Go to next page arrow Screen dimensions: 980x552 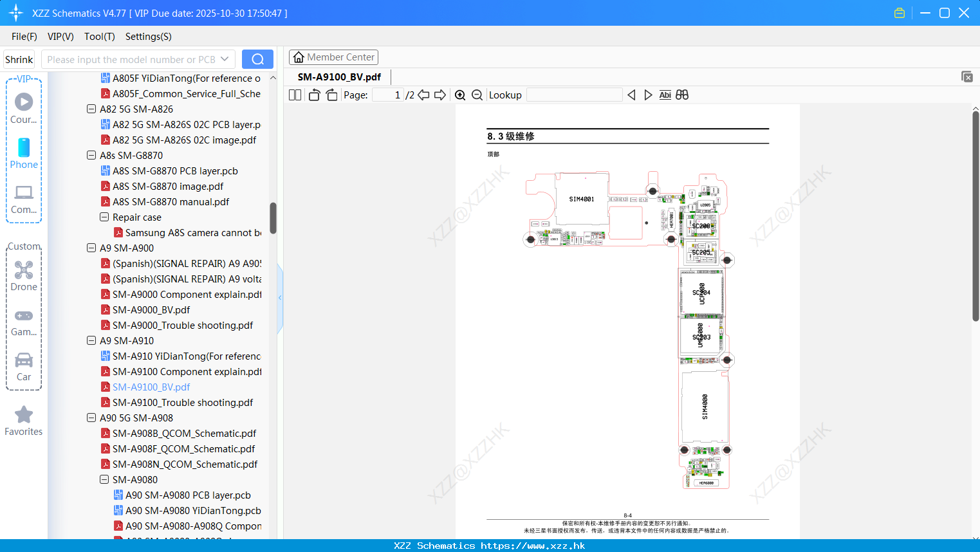pos(440,95)
